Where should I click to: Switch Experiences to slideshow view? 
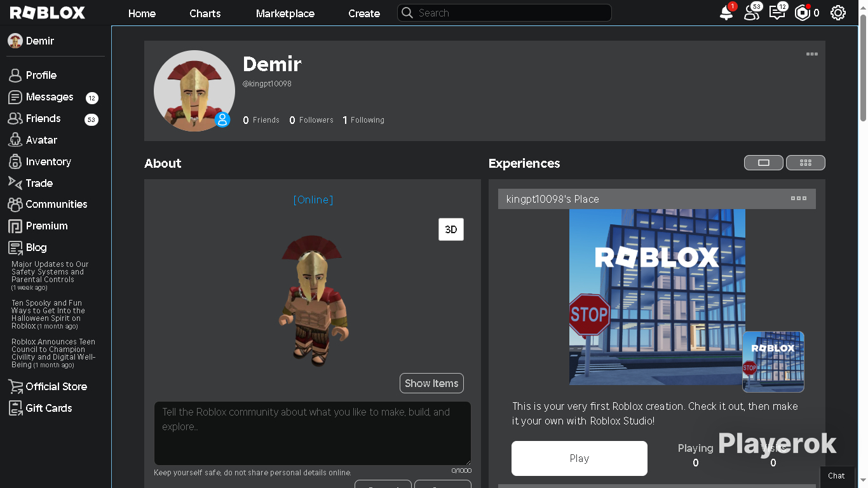[x=764, y=163]
